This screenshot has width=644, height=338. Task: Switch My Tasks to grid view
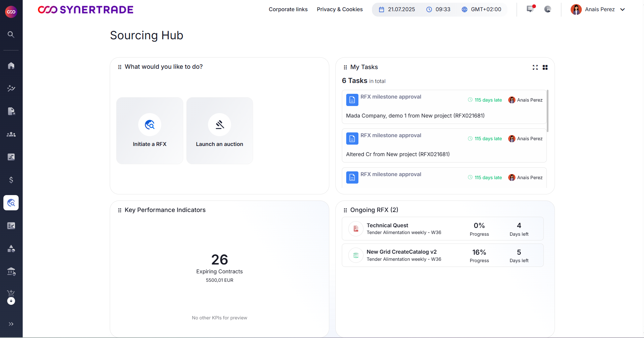pos(545,67)
